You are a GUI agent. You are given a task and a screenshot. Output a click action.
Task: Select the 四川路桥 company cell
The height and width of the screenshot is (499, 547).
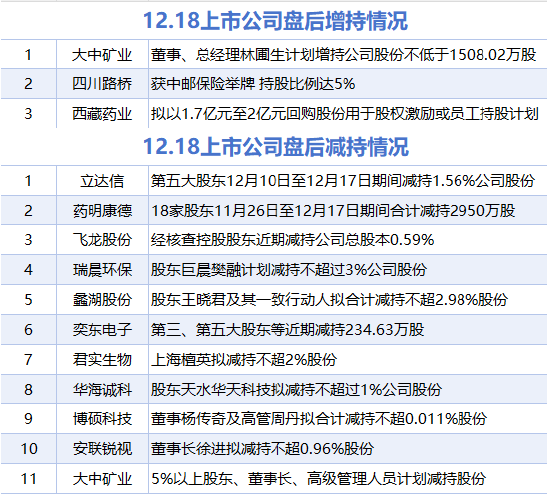pos(102,84)
